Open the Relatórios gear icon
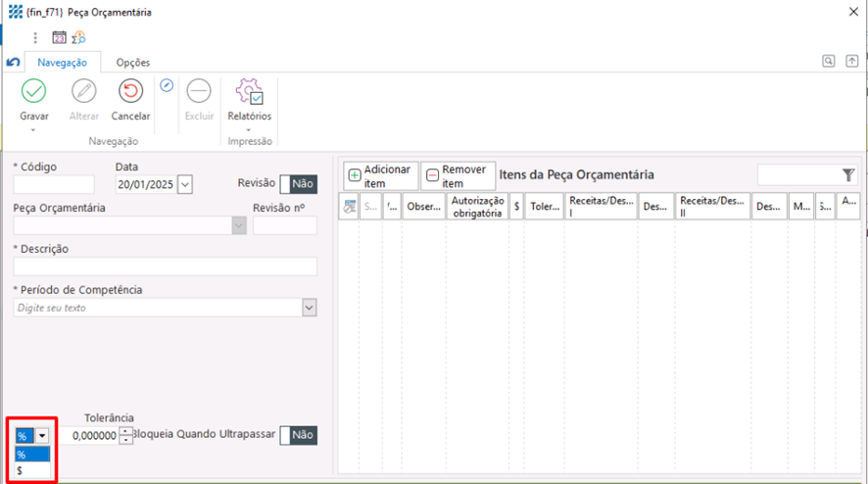This screenshot has width=868, height=484. click(249, 92)
